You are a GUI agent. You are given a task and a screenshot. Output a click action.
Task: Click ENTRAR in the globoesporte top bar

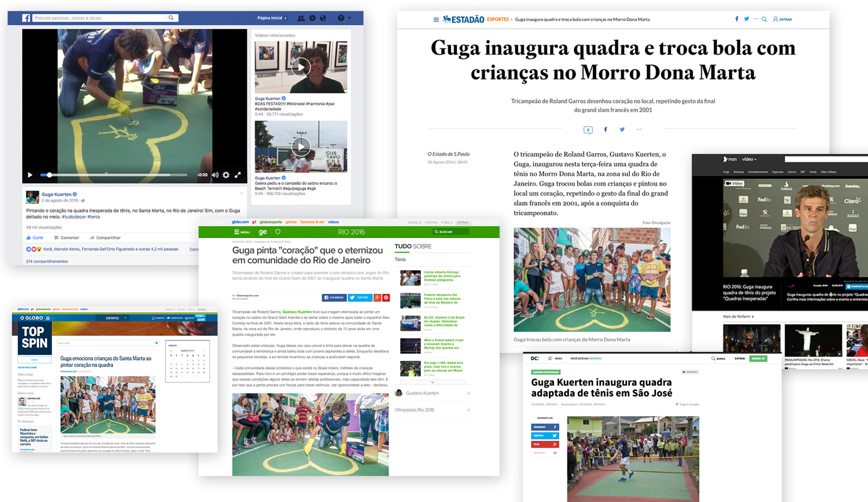pyautogui.click(x=463, y=222)
